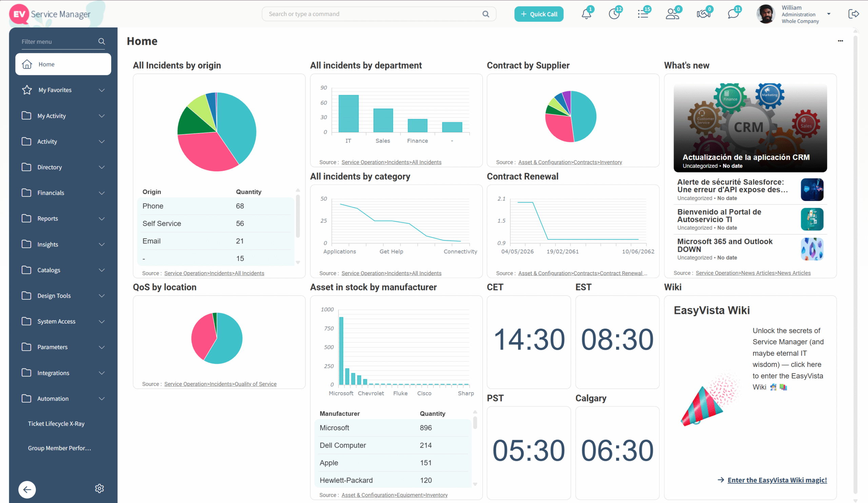The width and height of the screenshot is (868, 503).
Task: Follow the Enter the EasyVista Wiki magic link
Action: (777, 480)
